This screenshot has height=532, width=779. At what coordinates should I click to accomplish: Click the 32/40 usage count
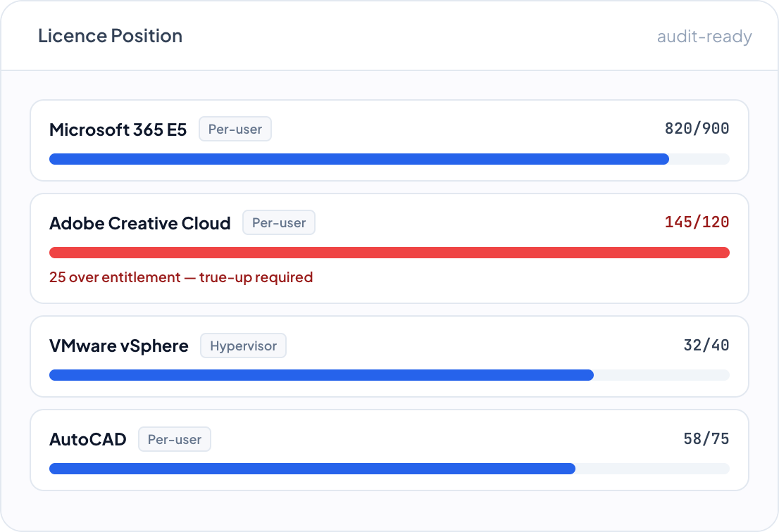point(706,345)
